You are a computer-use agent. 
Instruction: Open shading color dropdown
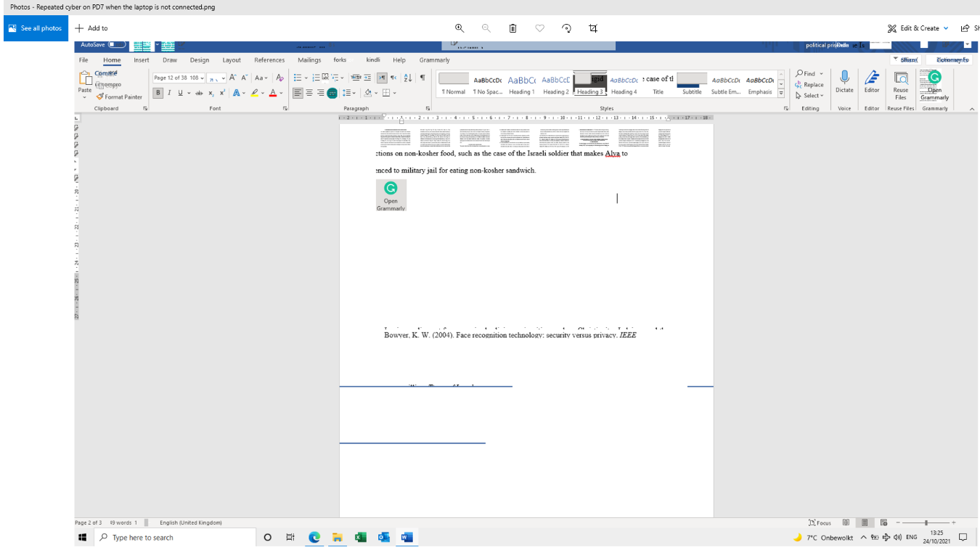coord(375,93)
